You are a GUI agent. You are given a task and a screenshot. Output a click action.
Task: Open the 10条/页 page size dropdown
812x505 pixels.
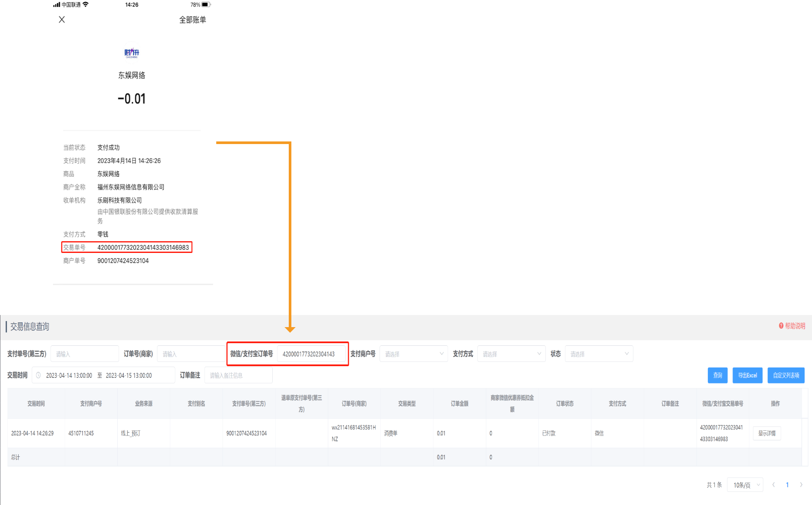(745, 485)
